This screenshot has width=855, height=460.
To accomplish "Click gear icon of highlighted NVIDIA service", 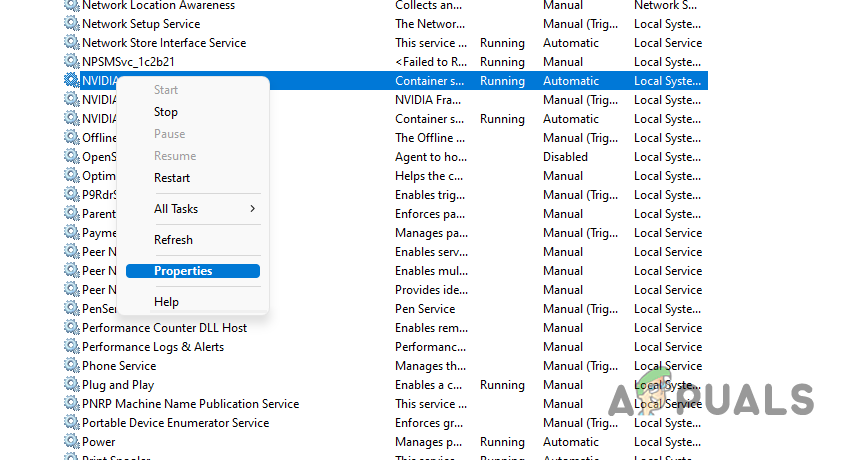I will [71, 81].
